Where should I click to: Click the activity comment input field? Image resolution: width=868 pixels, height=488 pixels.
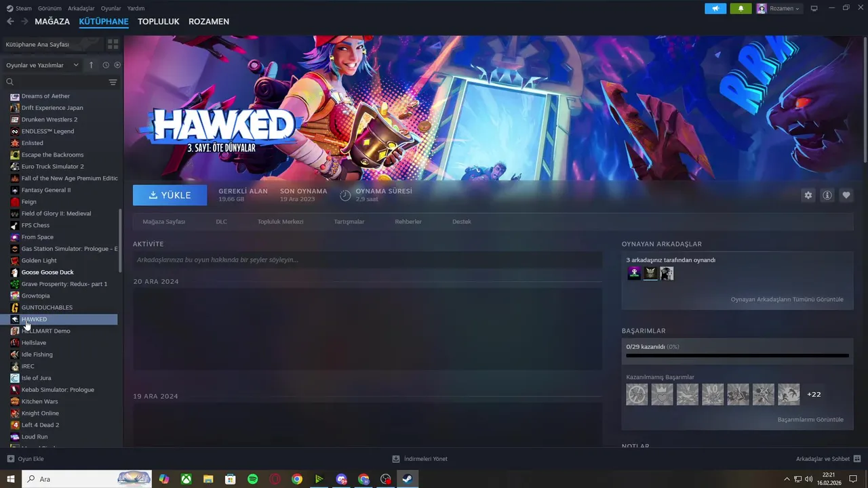click(x=368, y=260)
